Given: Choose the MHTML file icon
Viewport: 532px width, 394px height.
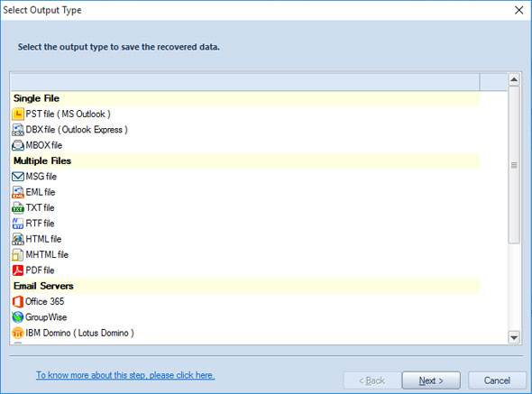Looking at the screenshot, I should tap(18, 254).
